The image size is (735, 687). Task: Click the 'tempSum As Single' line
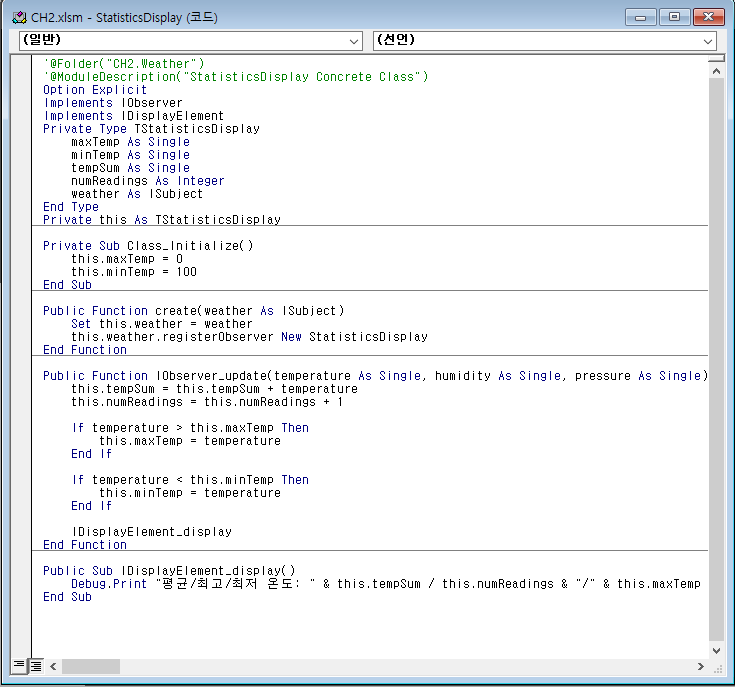(130, 168)
